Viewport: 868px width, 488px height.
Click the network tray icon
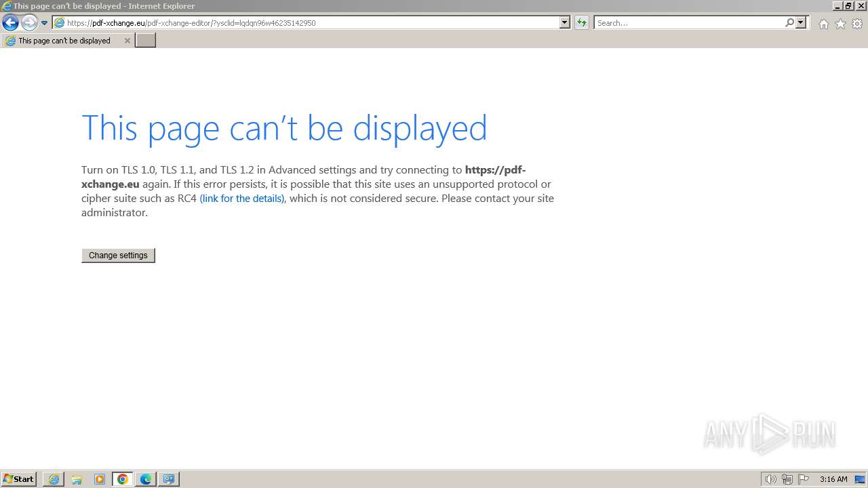(x=787, y=479)
